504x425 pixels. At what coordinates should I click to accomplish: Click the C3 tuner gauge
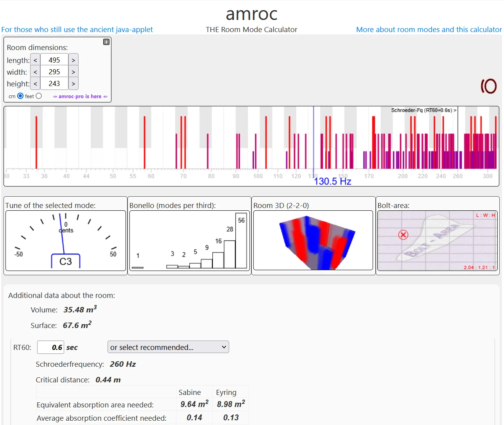pyautogui.click(x=66, y=240)
